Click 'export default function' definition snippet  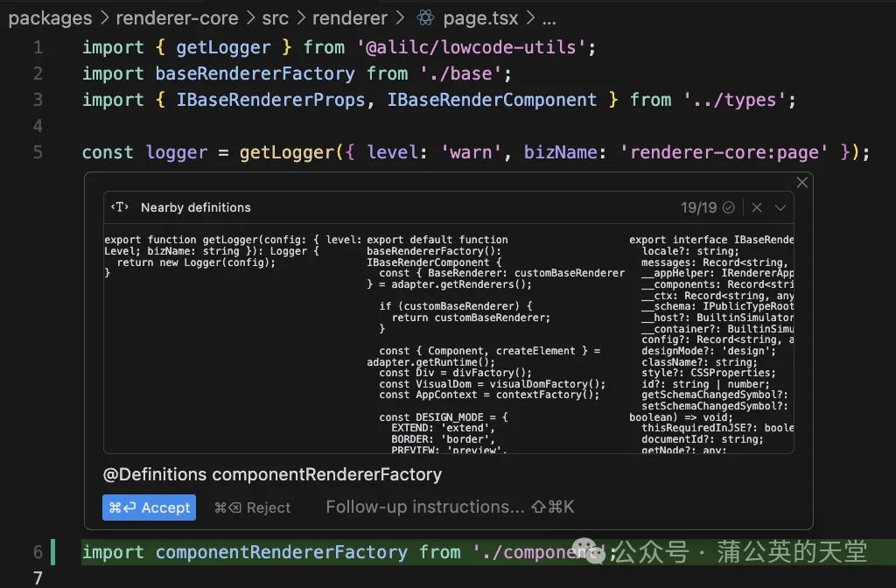(437, 240)
